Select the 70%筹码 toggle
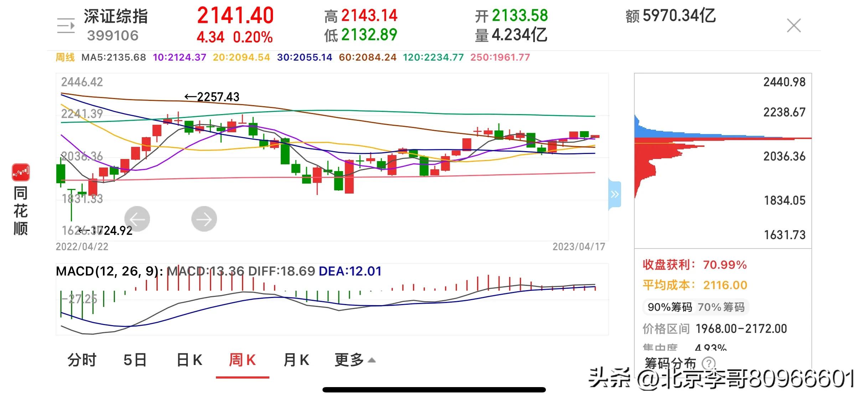Screen dimensions: 868x401 [721, 307]
